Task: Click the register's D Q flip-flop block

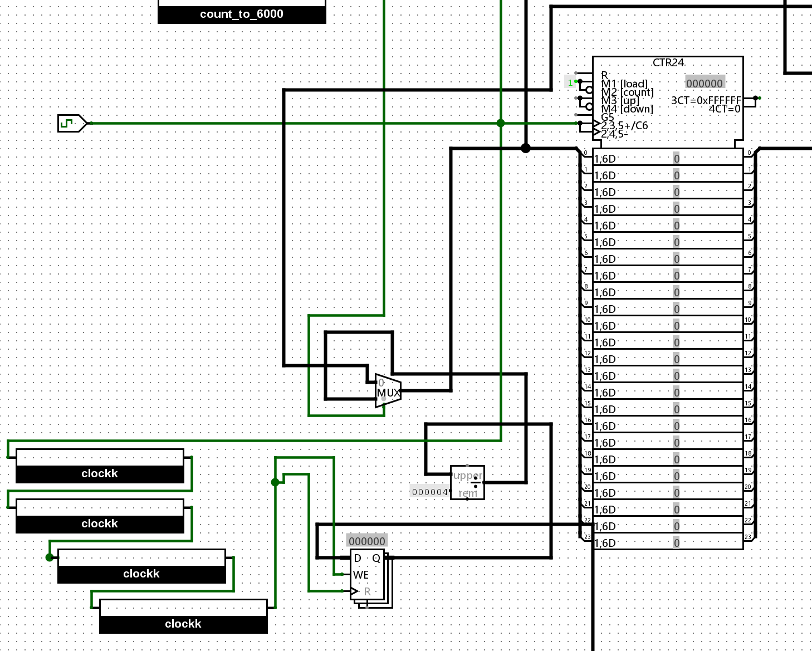Action: [367, 575]
